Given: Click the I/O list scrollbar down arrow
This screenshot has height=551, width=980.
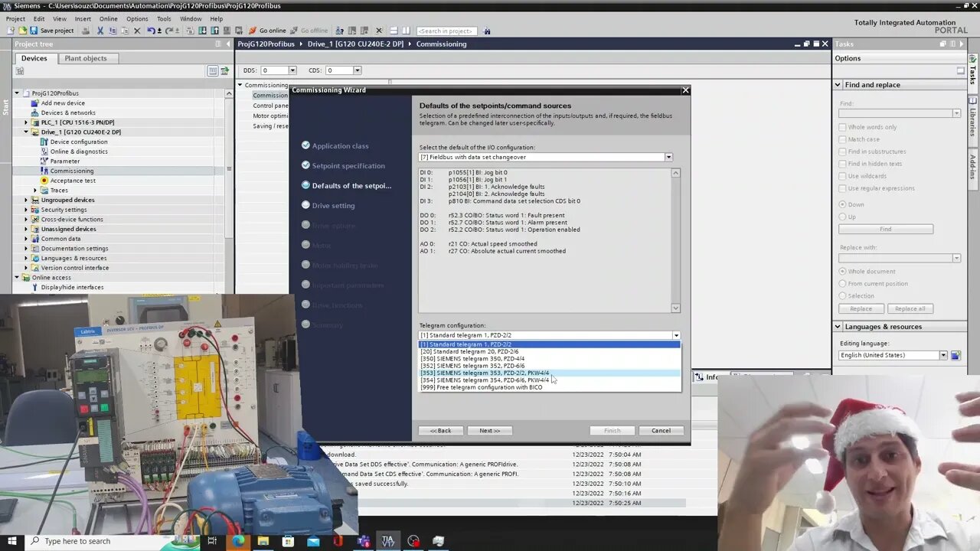Looking at the screenshot, I should coord(675,308).
